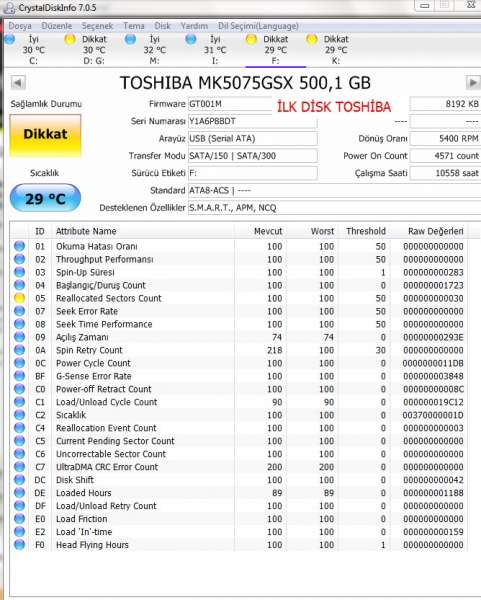Select the M: drive blue status icon
This screenshot has width=481, height=600.
(130, 39)
